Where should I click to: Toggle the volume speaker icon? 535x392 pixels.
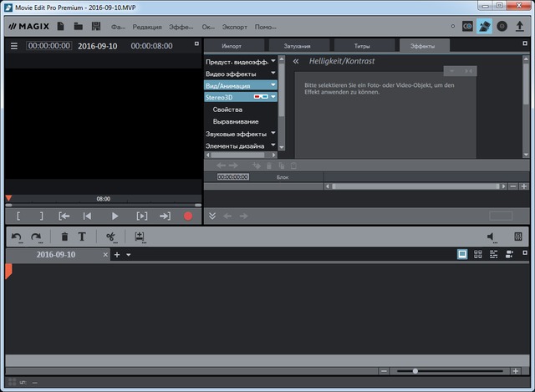tap(492, 237)
